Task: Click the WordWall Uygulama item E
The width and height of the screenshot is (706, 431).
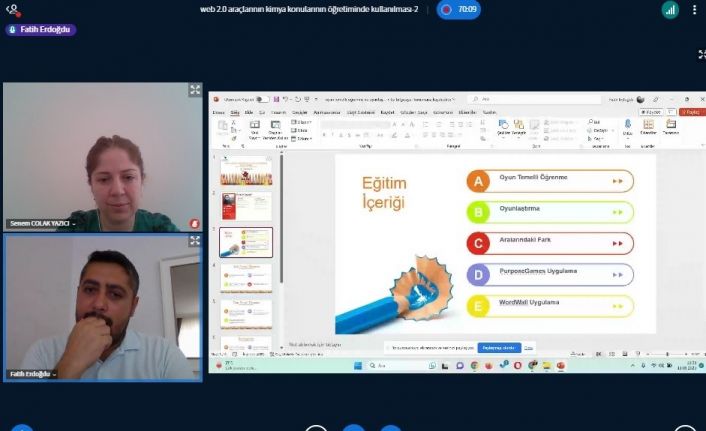Action: (x=549, y=305)
